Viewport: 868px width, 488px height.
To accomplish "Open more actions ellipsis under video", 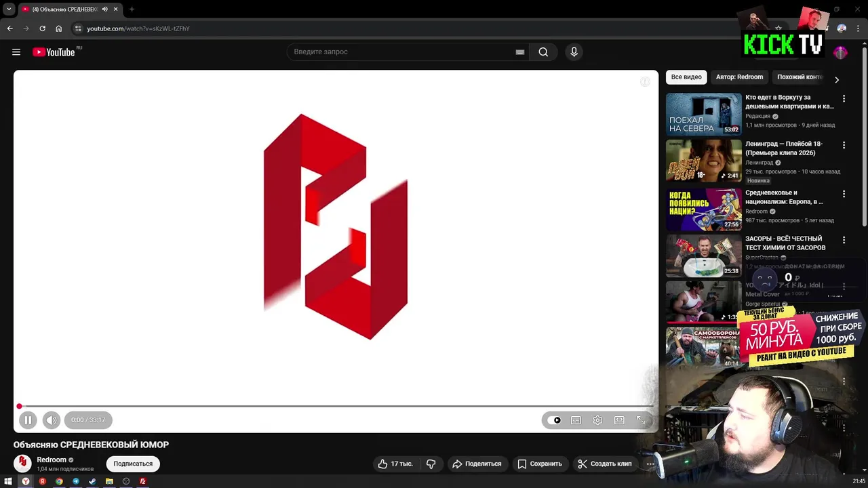I will 650,464.
